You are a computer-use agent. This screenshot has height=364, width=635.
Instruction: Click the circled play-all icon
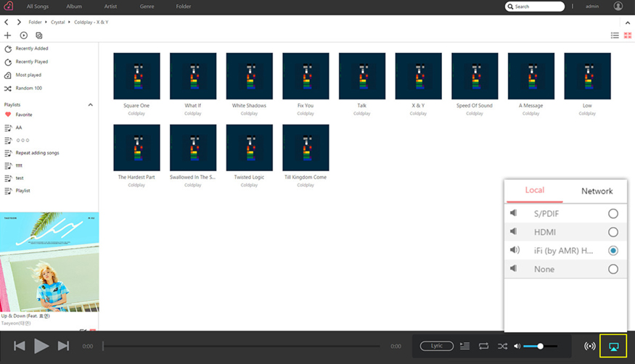point(23,36)
